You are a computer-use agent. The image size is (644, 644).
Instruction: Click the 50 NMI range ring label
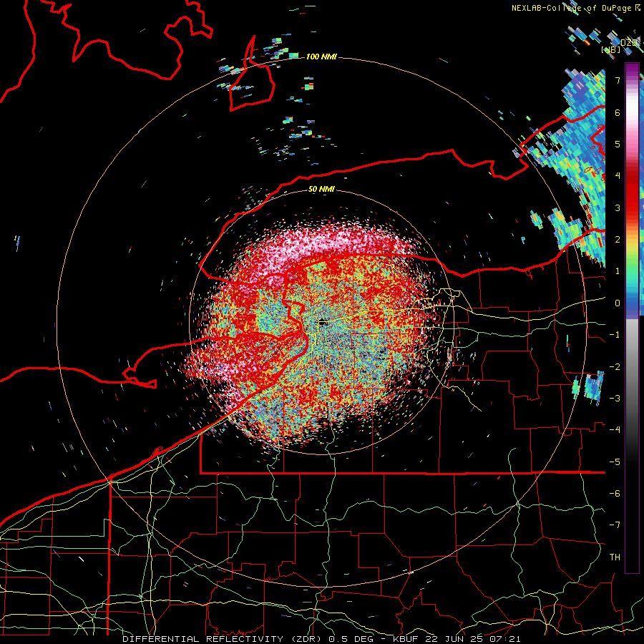[321, 189]
